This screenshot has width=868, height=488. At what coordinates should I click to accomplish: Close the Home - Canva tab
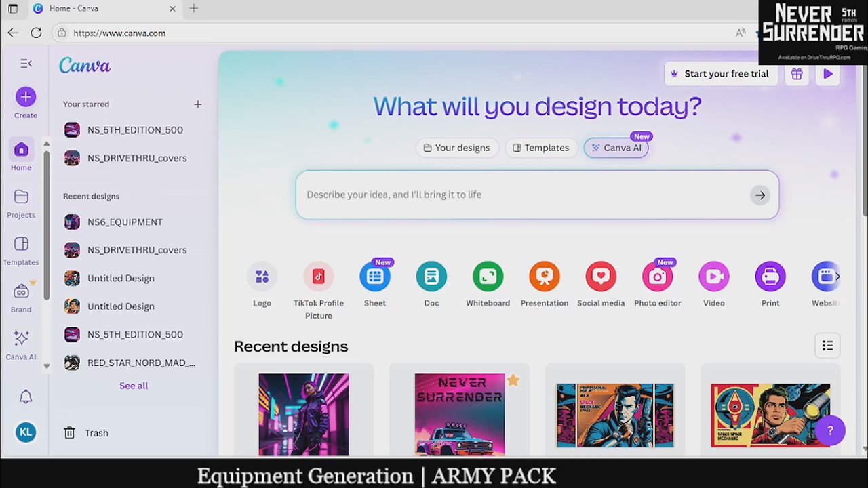coord(172,9)
